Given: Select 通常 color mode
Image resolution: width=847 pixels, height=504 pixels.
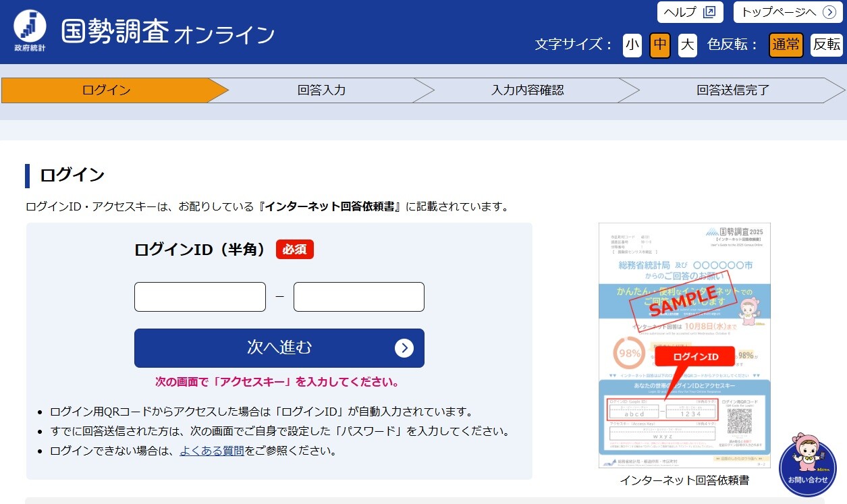Looking at the screenshot, I should tap(786, 45).
